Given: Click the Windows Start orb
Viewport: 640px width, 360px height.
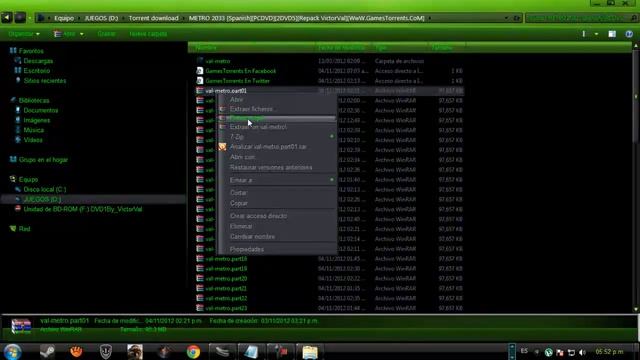Looking at the screenshot, I should pyautogui.click(x=12, y=351).
